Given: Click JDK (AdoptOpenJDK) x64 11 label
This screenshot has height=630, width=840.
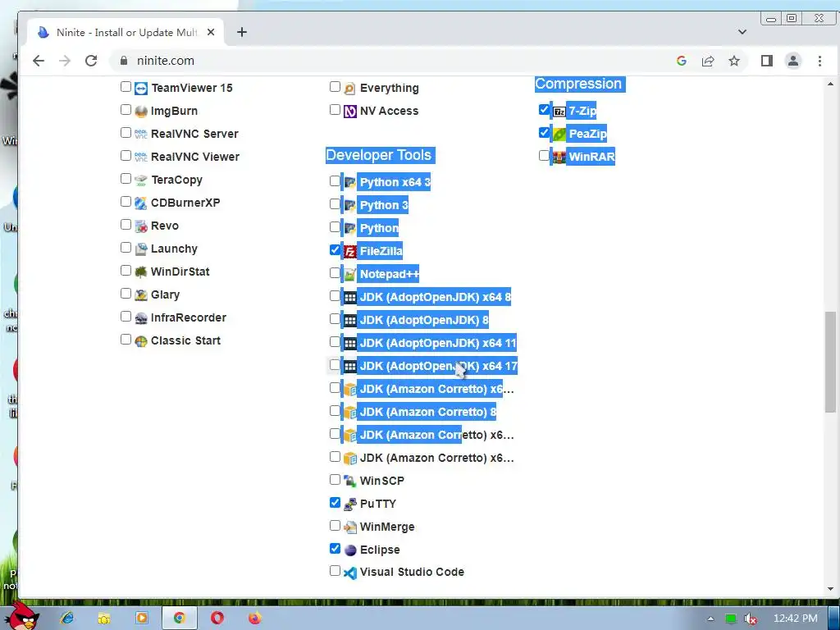Looking at the screenshot, I should 438,344.
